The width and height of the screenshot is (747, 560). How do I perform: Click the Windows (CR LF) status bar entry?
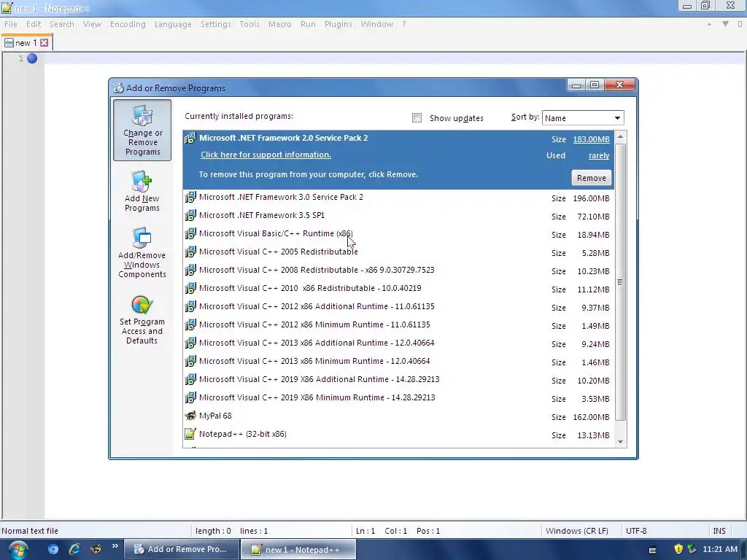point(577,531)
